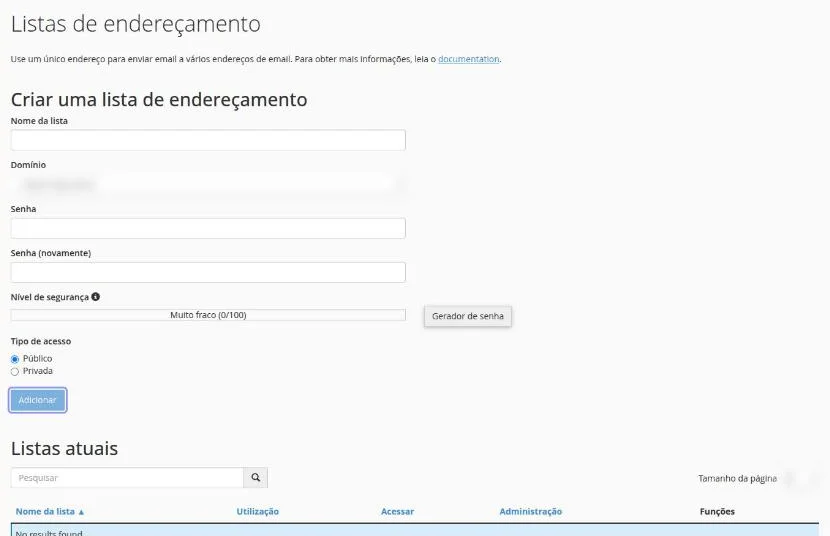Click the Funções column header
Image resolution: width=830 pixels, height=536 pixels.
click(717, 512)
